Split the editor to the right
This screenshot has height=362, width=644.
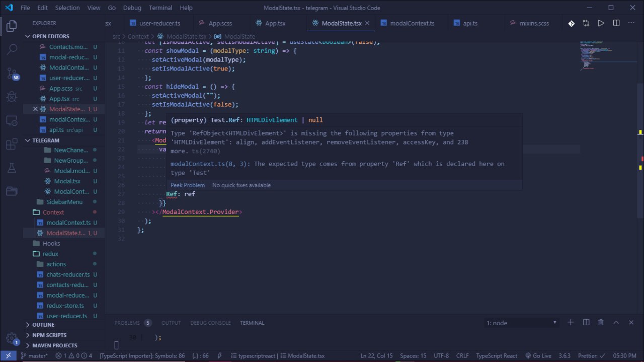click(616, 23)
